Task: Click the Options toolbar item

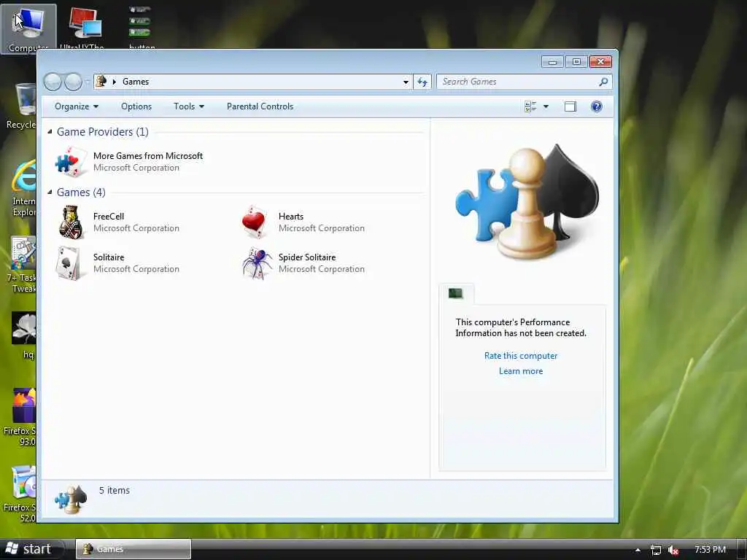Action: tap(136, 106)
